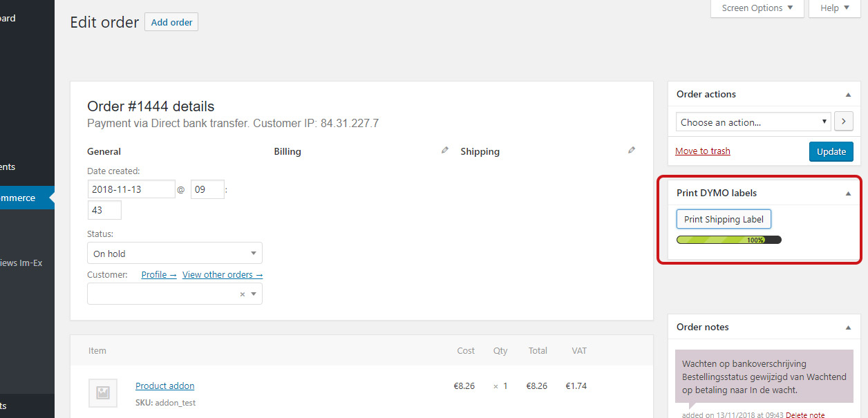Image resolution: width=868 pixels, height=418 pixels.
Task: Click the DYMO label print progress bar
Action: point(728,240)
